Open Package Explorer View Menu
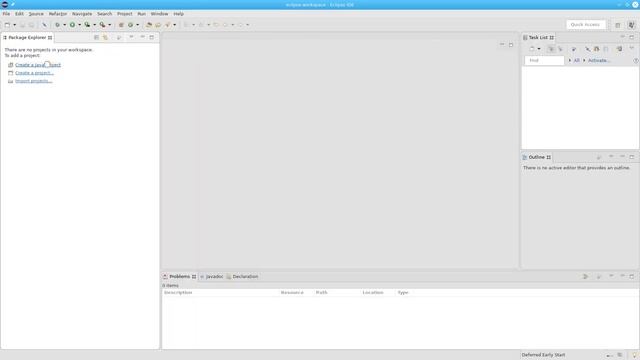 [x=131, y=37]
